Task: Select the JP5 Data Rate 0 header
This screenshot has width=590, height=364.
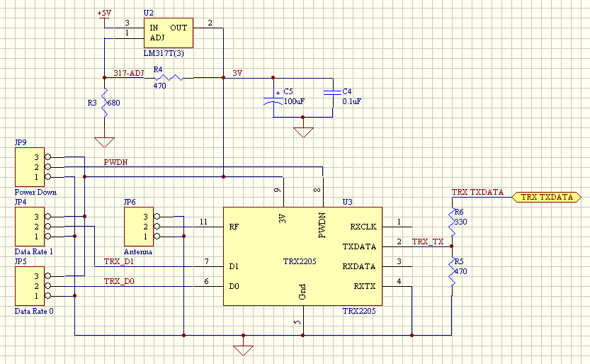Action: tap(30, 286)
